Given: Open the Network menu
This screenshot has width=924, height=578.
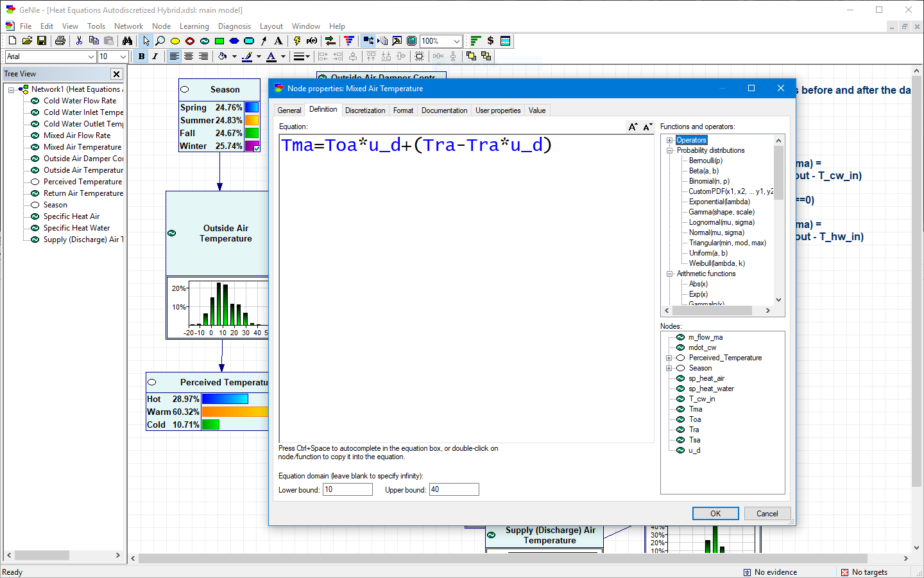Looking at the screenshot, I should [128, 26].
